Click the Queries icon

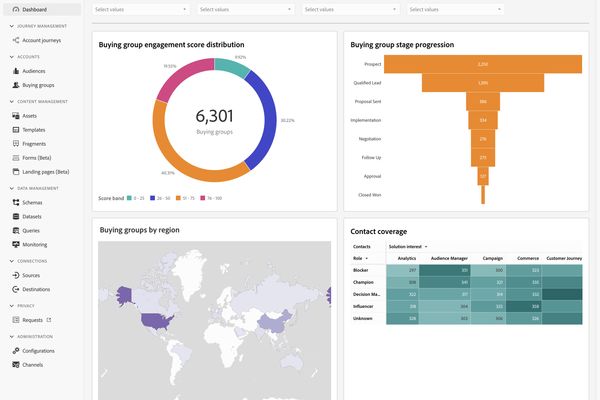16,230
